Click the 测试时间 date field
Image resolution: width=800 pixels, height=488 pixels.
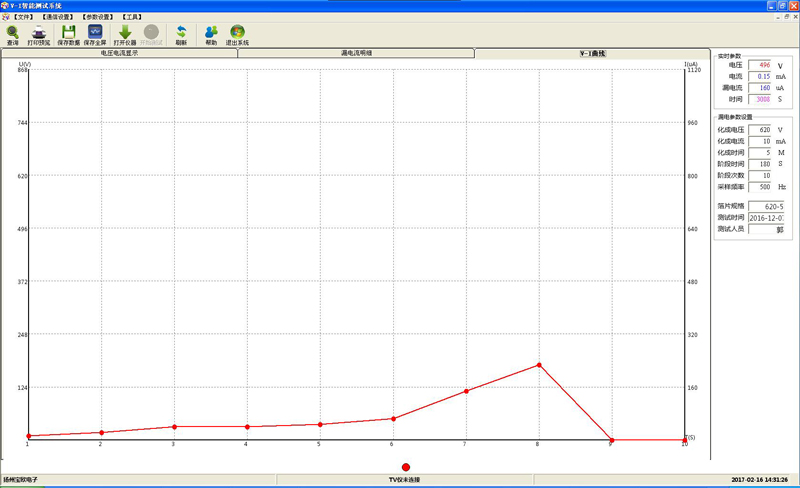pos(766,217)
